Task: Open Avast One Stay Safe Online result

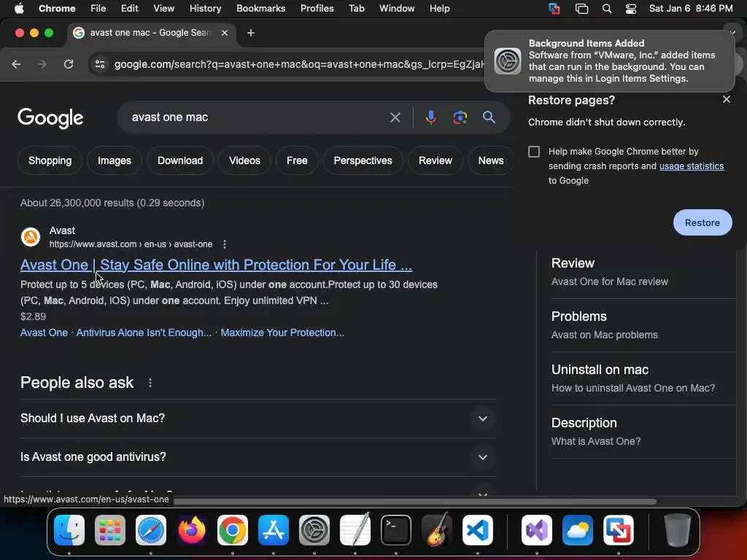Action: pos(216,265)
